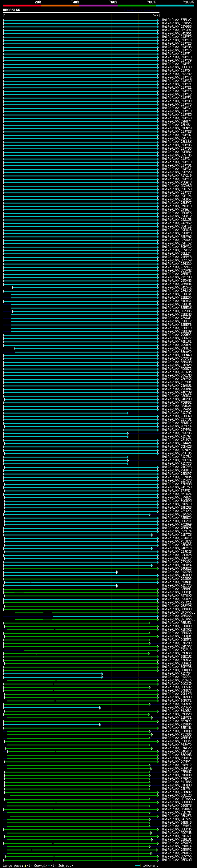The image size is (197, 868).
Task: Select the UniRef100_C1JYE3 label
Action: tap(177, 43)
